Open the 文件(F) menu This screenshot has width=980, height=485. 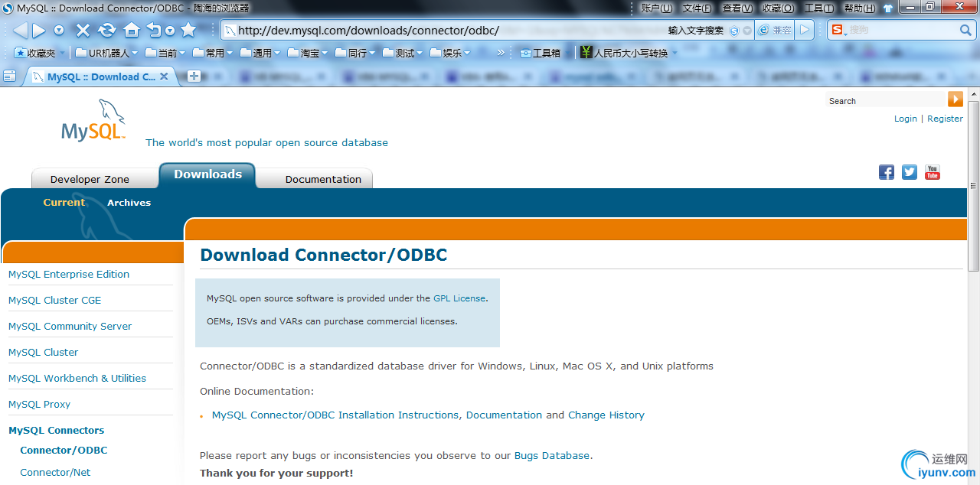tap(697, 8)
